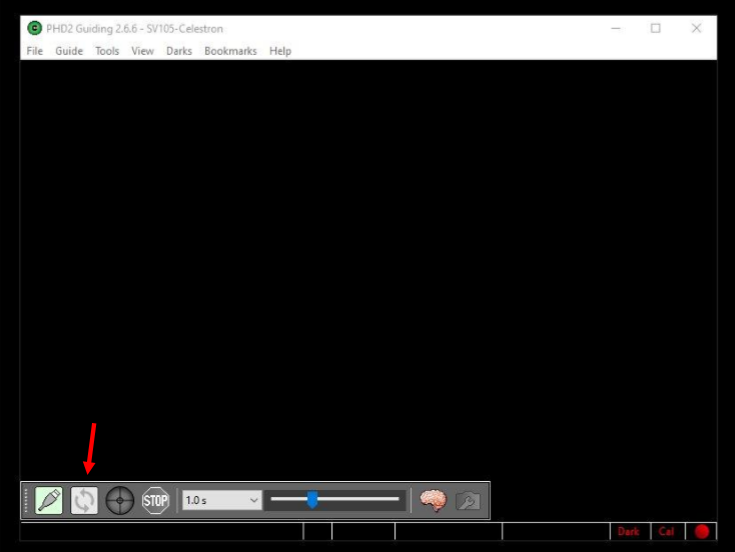
Task: Hit the STOP sign button
Action: click(x=156, y=500)
